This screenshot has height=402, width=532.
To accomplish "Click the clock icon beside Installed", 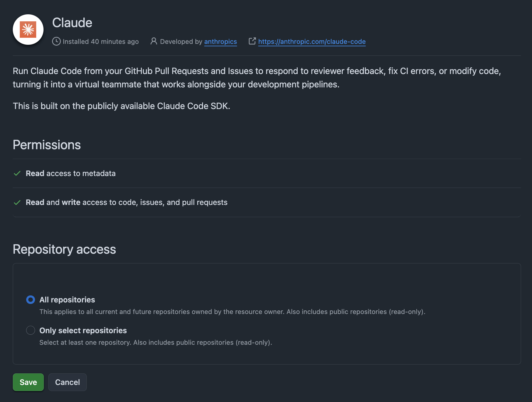I will (x=56, y=41).
